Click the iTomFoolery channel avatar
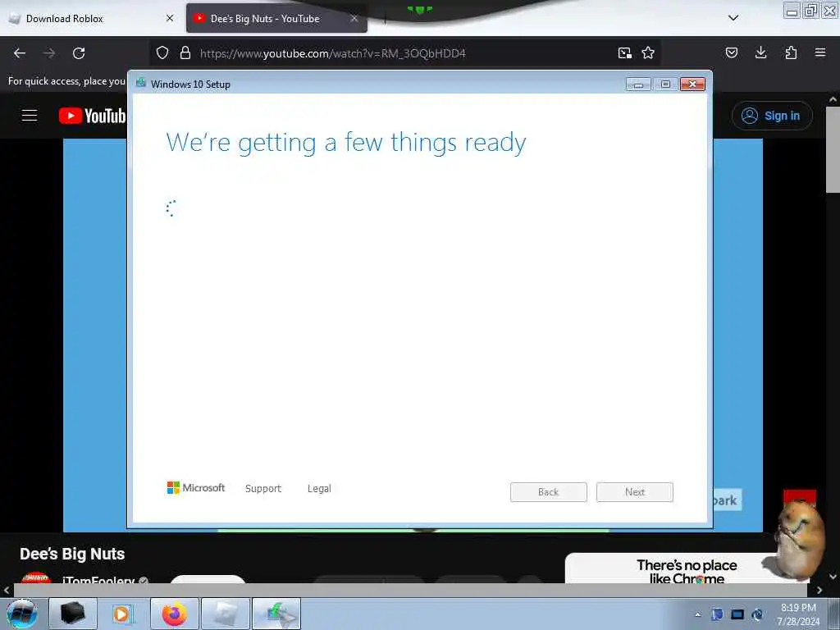Viewport: 840px width, 630px height. click(x=36, y=578)
